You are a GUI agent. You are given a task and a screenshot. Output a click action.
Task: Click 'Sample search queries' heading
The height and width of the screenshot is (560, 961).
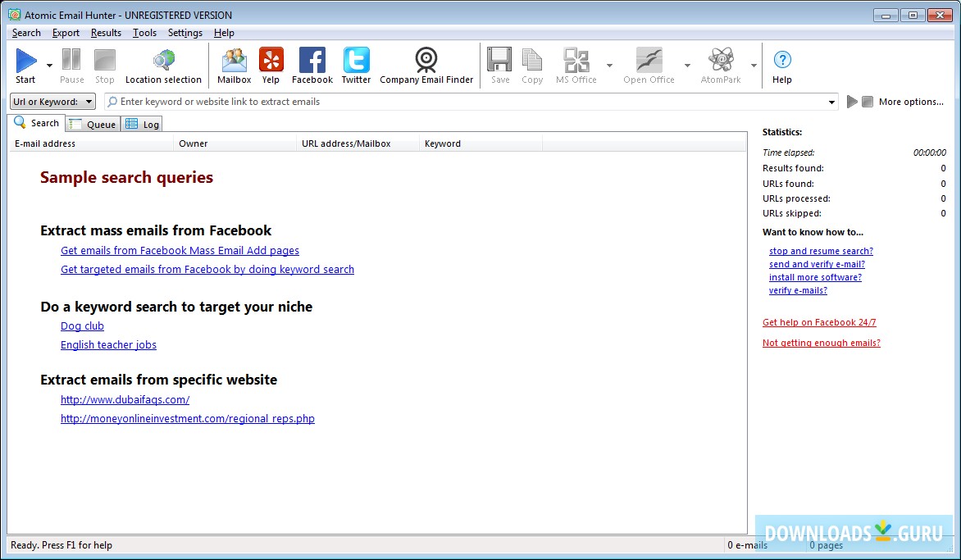pyautogui.click(x=127, y=178)
